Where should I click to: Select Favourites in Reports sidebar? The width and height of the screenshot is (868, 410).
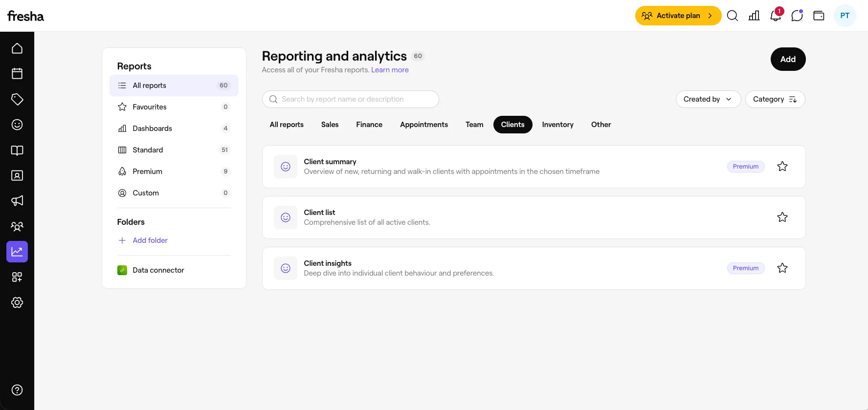[x=174, y=107]
